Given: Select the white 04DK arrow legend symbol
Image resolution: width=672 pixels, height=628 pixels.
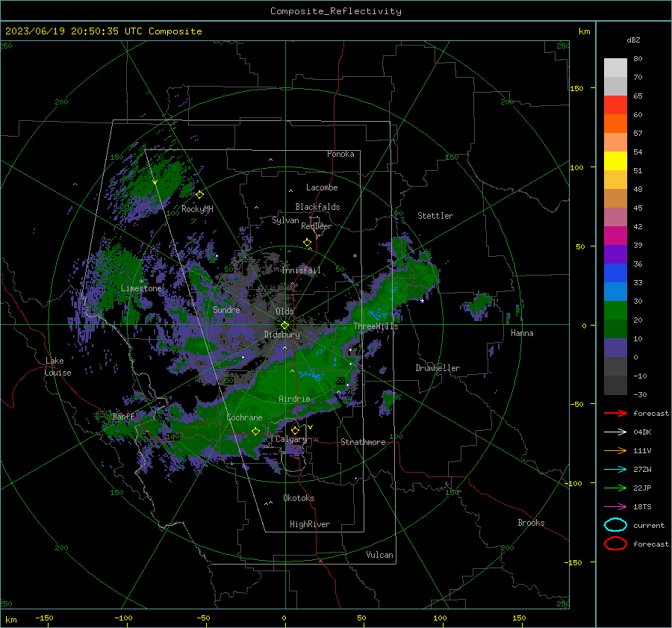Looking at the screenshot, I should point(615,432).
